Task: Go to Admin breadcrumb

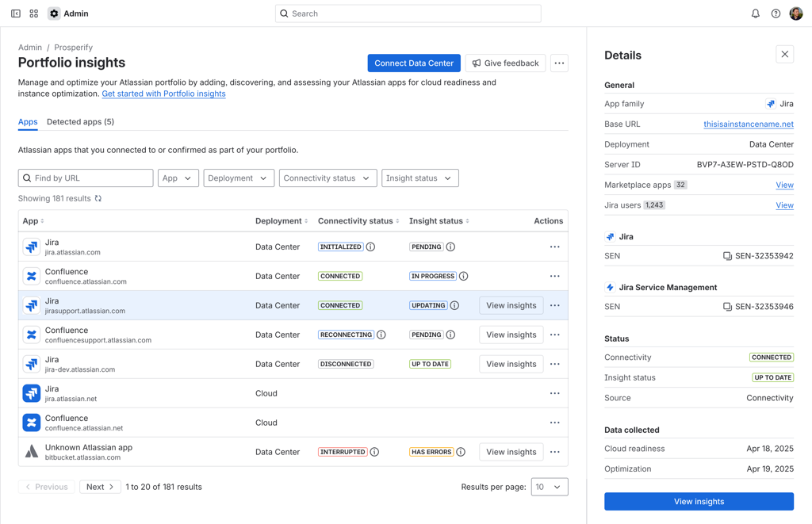Action: coord(30,47)
